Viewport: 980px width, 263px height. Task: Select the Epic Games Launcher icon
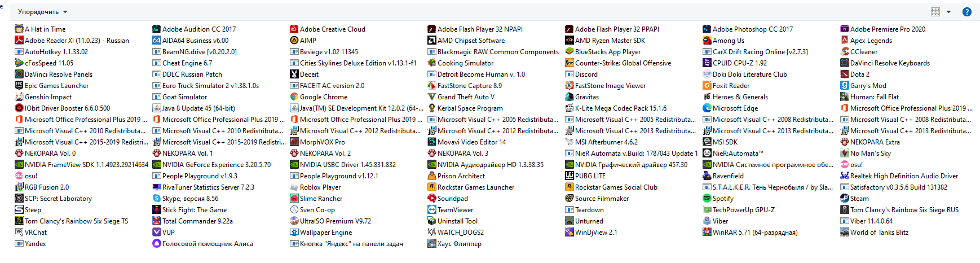click(x=19, y=85)
